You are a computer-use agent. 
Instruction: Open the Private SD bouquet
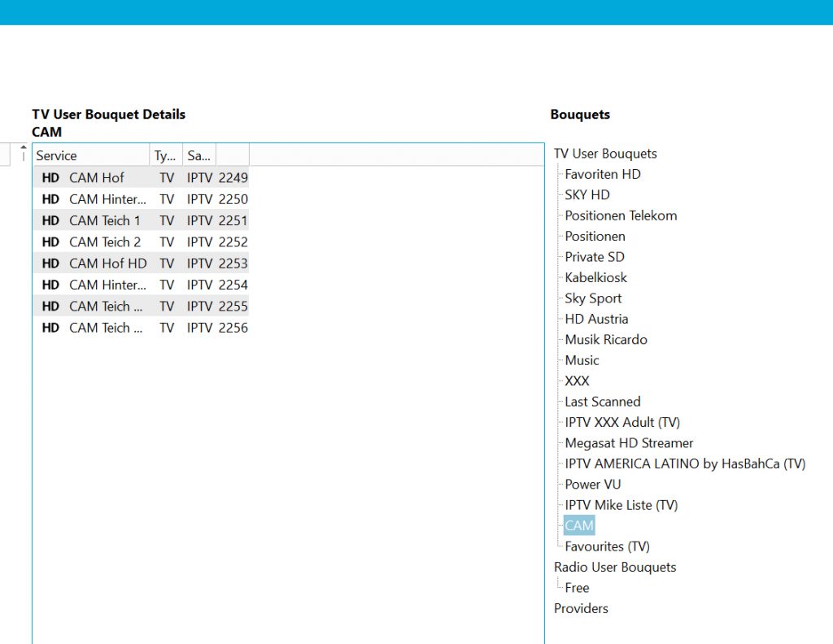[595, 257]
